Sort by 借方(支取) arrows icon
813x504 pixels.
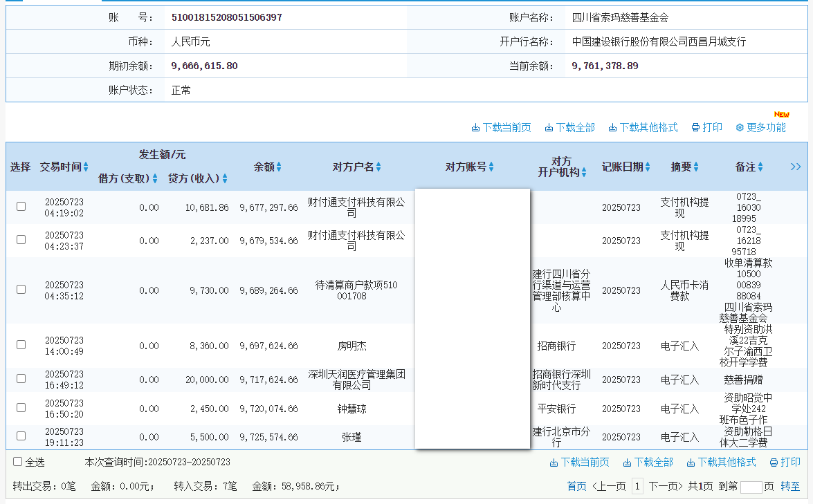point(154,178)
